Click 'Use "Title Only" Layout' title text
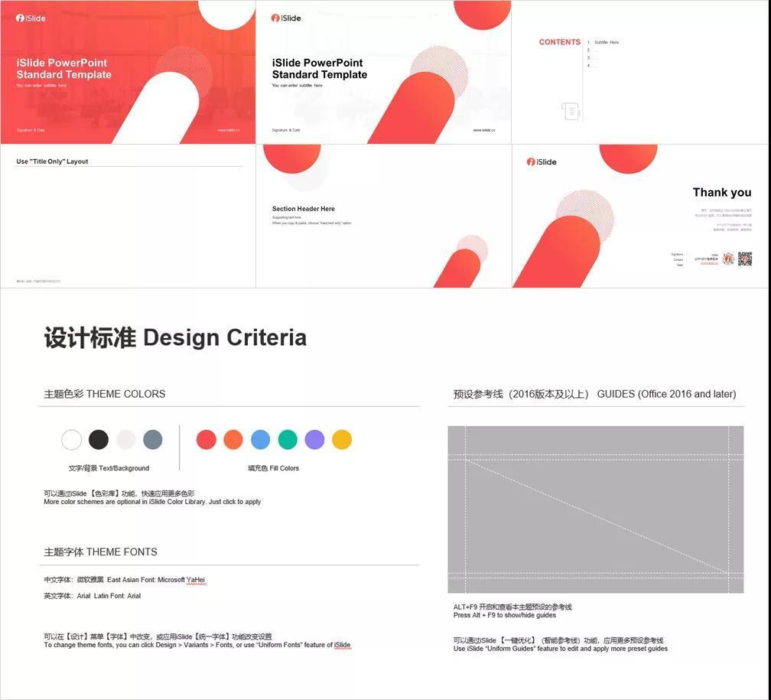The width and height of the screenshot is (771, 700). click(x=52, y=161)
